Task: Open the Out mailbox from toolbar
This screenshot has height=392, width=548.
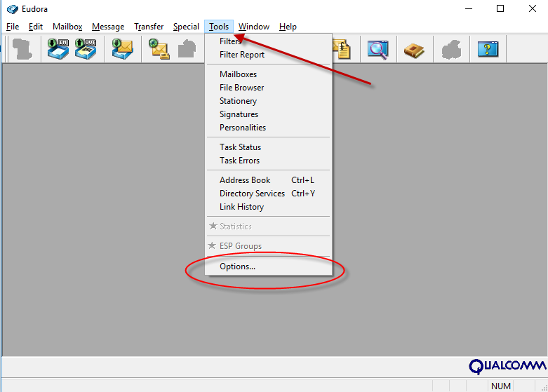Action: tap(86, 49)
